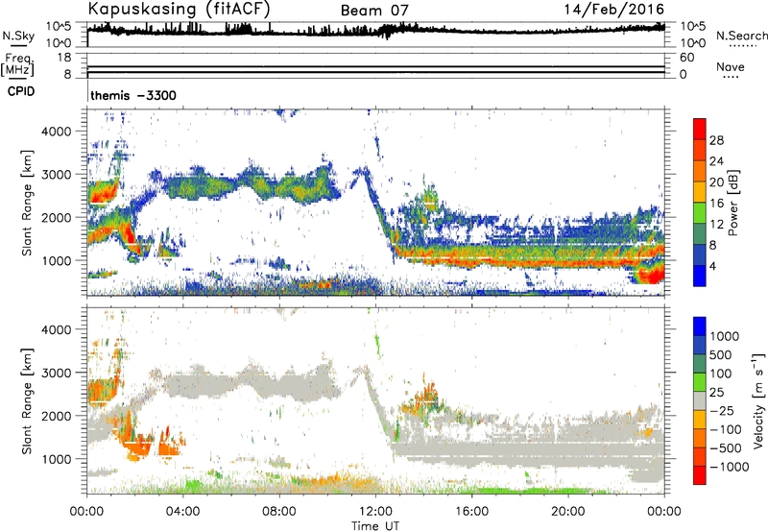This screenshot has width=768, height=532.
Task: Click the 4000 tick on power panel axis
Action: point(56,132)
